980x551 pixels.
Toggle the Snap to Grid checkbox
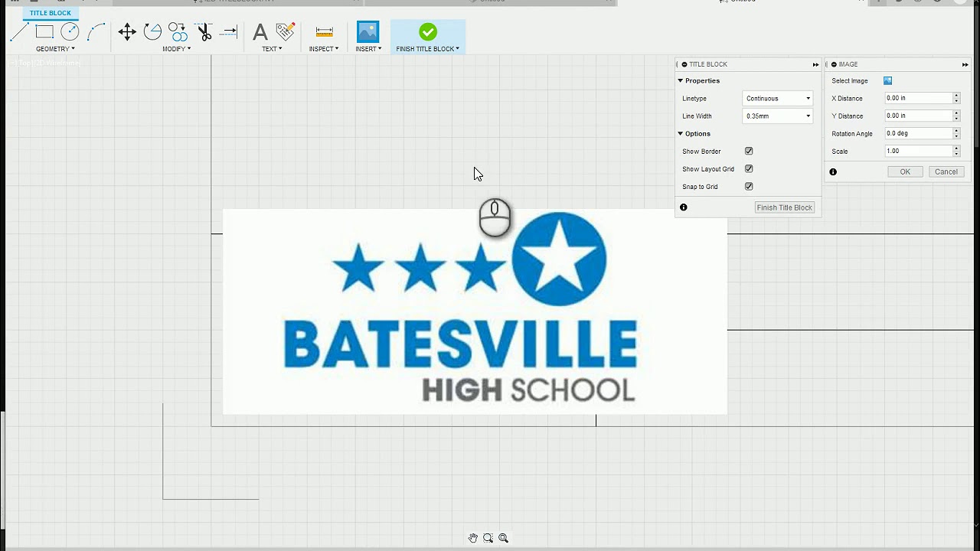[x=749, y=187]
